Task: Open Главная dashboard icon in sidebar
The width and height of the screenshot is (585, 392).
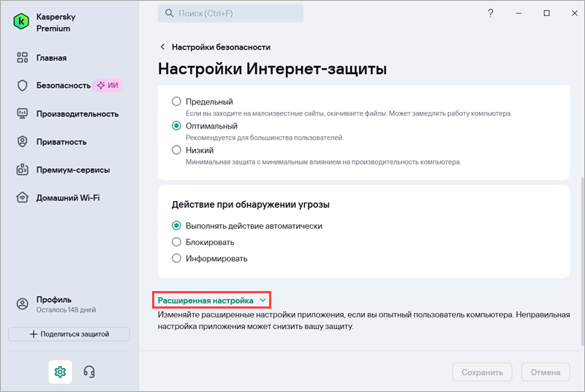Action: pos(23,58)
